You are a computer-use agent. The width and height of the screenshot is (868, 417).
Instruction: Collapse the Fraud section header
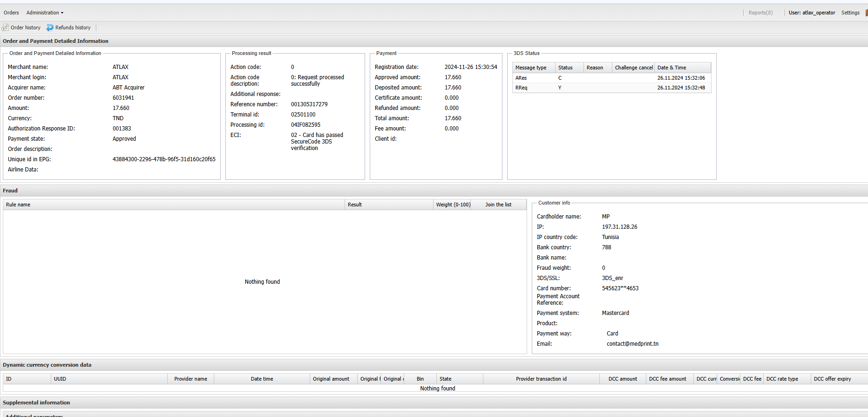click(x=10, y=191)
